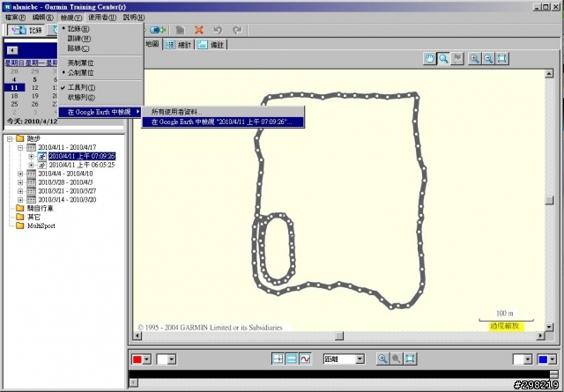This screenshot has width=564, height=392.
Task: Click the flag marker tool on the map toolbar
Action: (457, 59)
